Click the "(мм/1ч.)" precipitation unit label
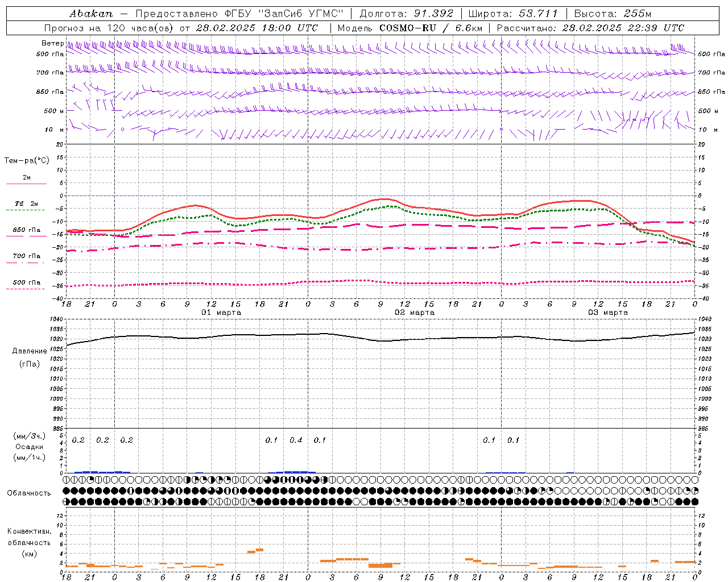The height and width of the screenshot is (582, 728). tap(30, 458)
